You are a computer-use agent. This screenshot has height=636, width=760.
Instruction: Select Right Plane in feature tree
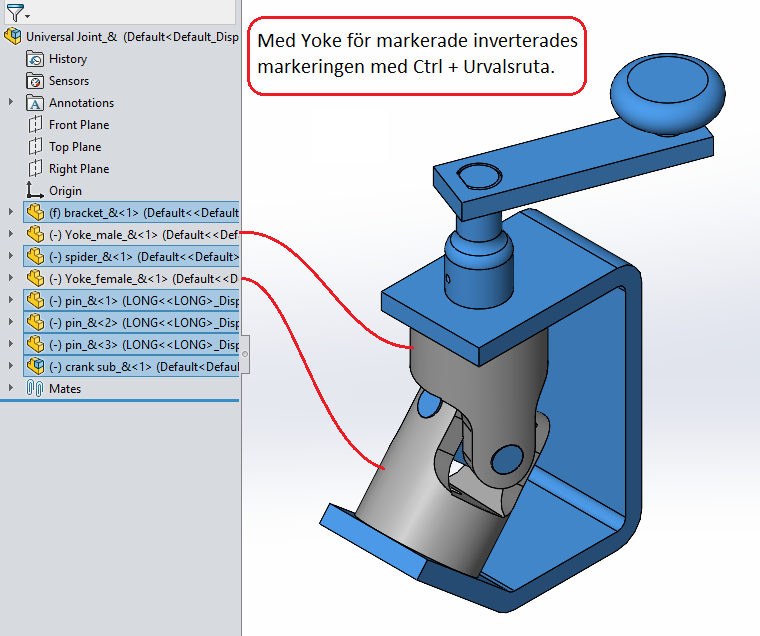pos(78,169)
